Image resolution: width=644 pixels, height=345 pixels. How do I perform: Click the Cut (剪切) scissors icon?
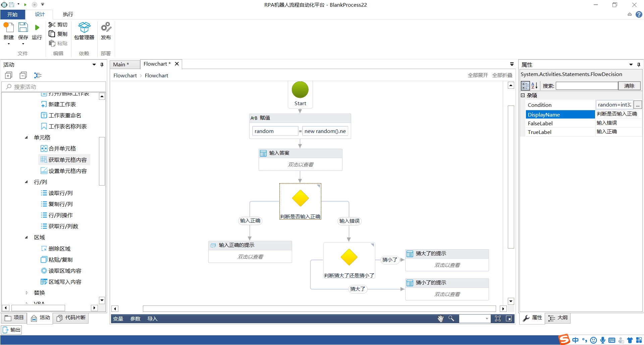click(x=52, y=25)
